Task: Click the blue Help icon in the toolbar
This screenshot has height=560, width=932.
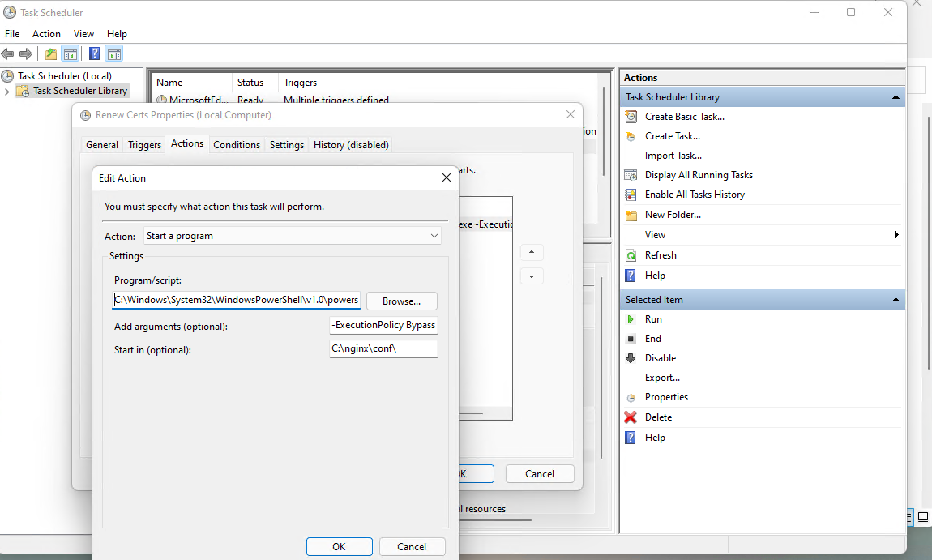Action: click(94, 54)
